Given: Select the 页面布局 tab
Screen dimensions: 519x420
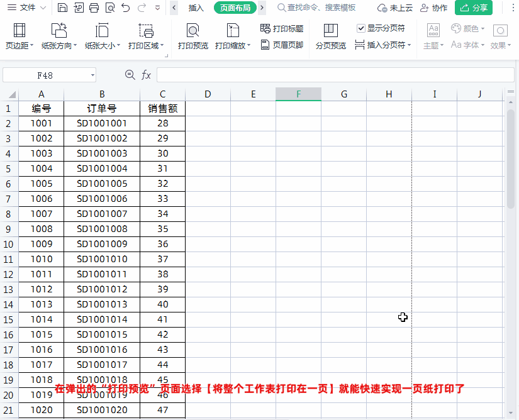Looking at the screenshot, I should point(235,8).
